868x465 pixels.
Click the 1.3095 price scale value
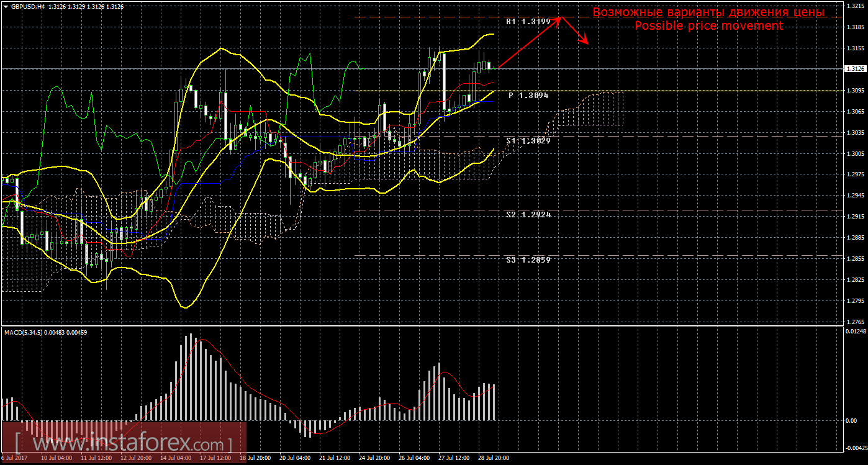(x=856, y=90)
